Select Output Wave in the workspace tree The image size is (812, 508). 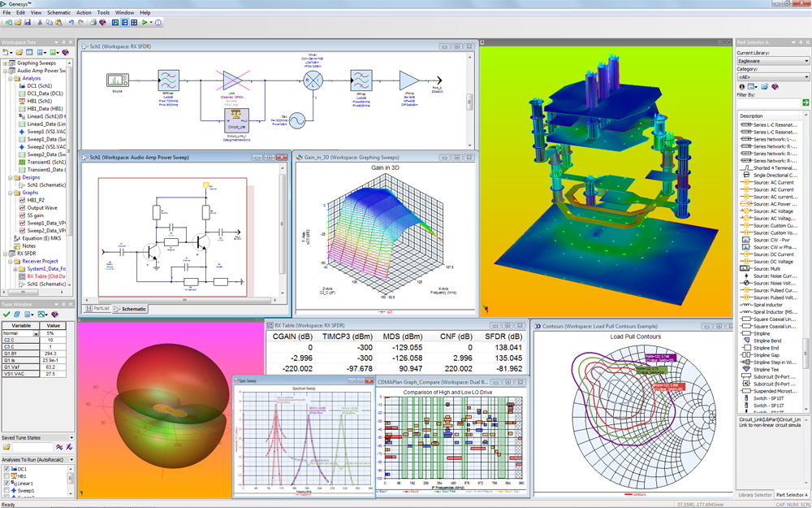[x=41, y=207]
